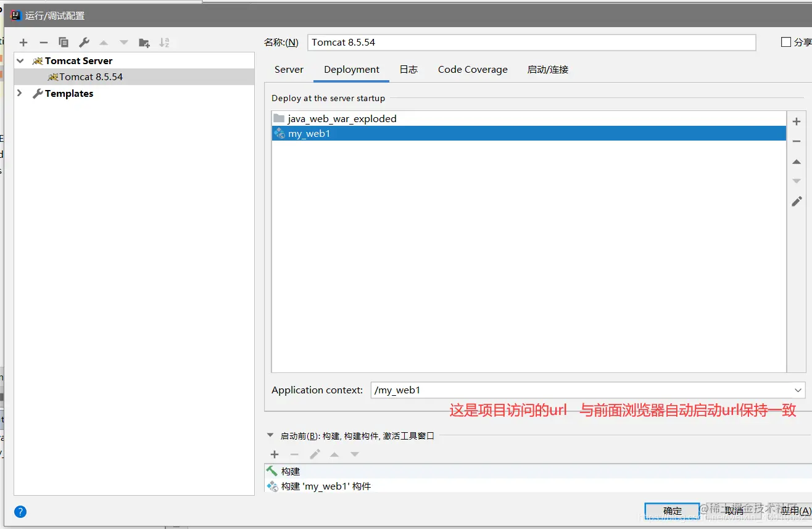Select my_web1 deployment row
This screenshot has height=529, width=812.
(x=529, y=133)
